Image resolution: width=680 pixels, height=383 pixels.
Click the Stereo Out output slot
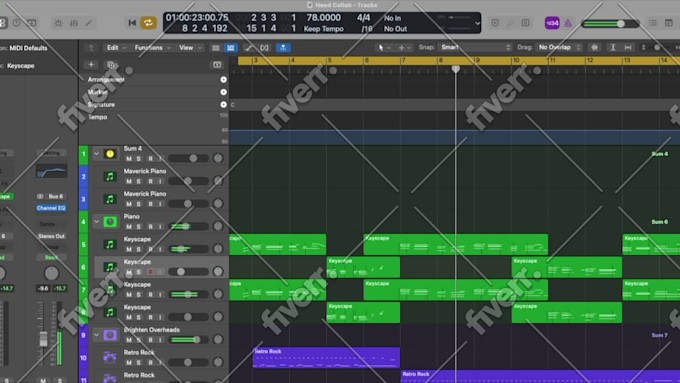click(51, 236)
